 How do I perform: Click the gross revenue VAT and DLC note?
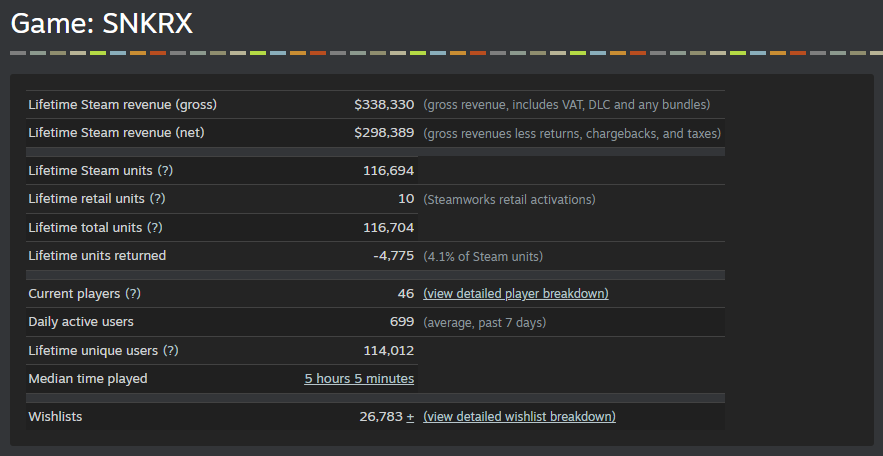coord(567,105)
